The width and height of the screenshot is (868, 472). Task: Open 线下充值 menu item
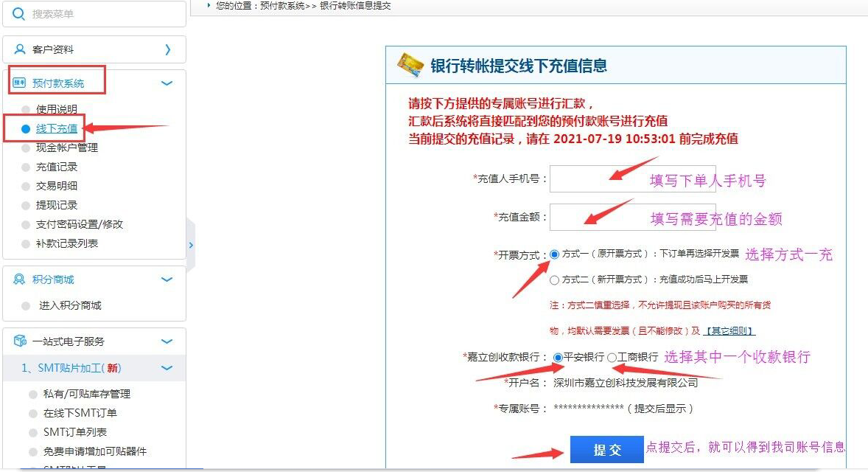pos(57,128)
